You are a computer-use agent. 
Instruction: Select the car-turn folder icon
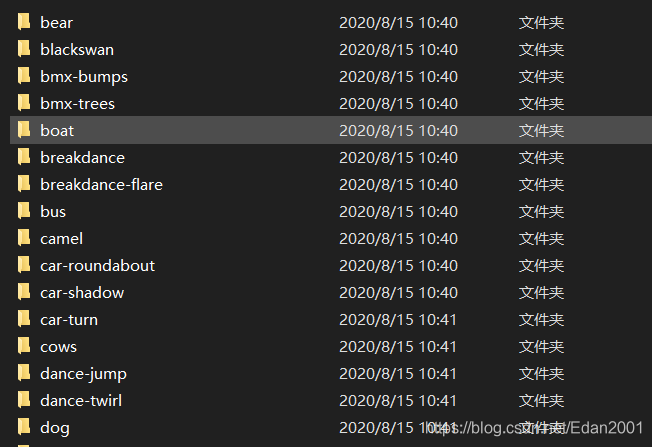coord(24,319)
